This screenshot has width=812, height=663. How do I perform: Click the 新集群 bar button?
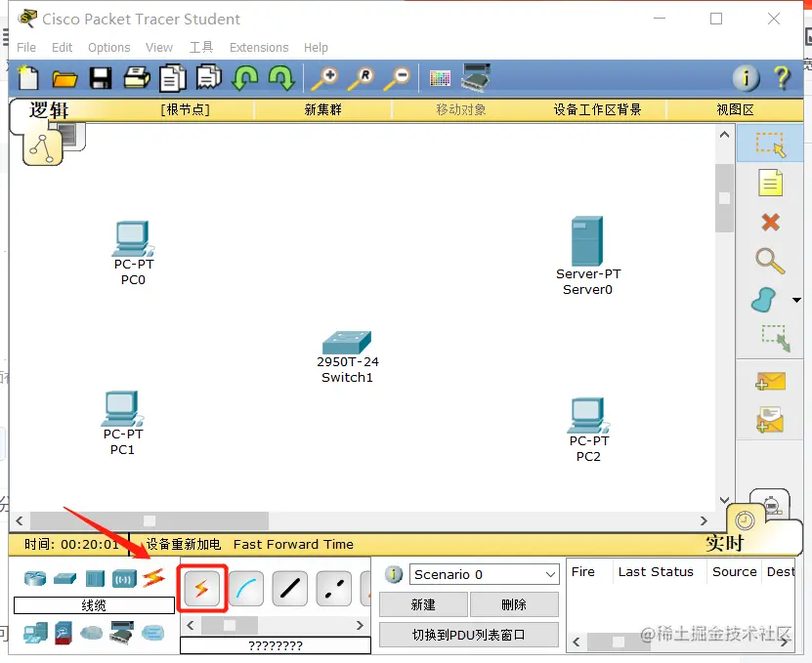pos(322,109)
